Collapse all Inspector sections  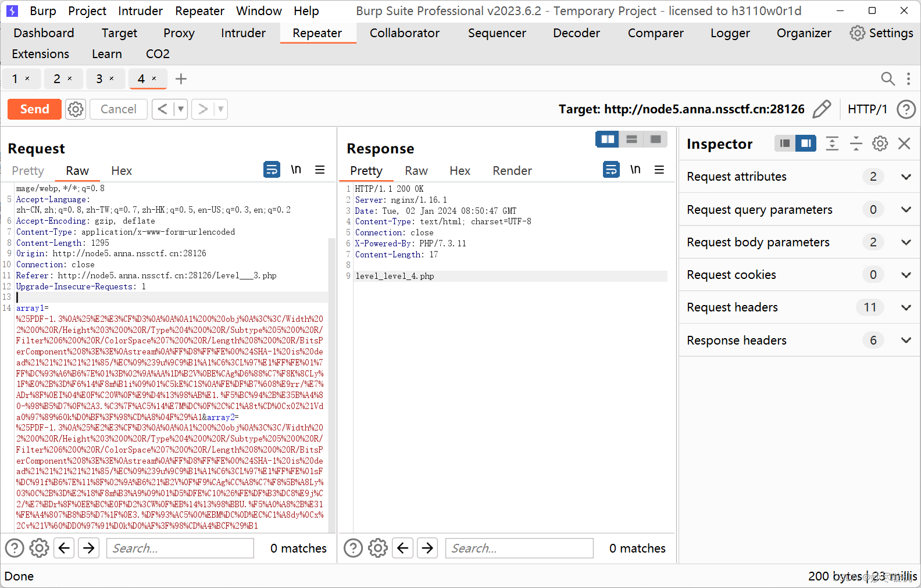tap(856, 144)
